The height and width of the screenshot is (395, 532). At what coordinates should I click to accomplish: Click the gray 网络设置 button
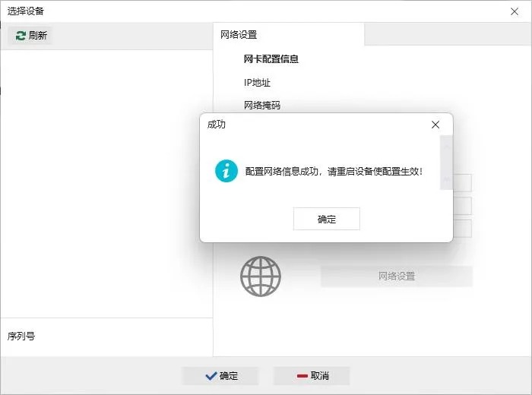click(x=397, y=276)
